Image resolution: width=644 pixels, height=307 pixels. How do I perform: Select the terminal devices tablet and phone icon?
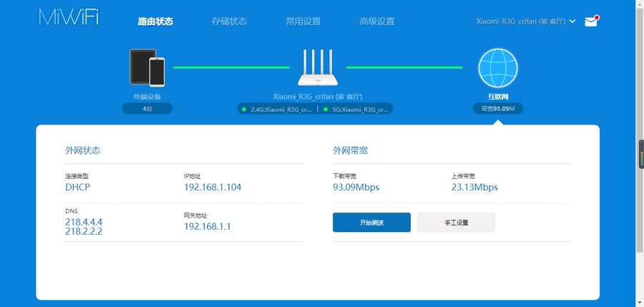pyautogui.click(x=147, y=68)
